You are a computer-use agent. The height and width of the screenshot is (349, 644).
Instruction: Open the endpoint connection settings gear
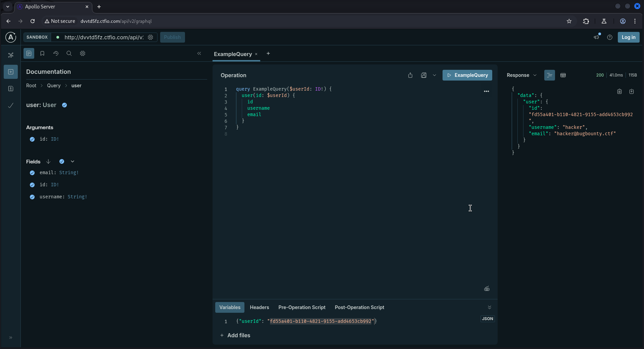pos(151,37)
